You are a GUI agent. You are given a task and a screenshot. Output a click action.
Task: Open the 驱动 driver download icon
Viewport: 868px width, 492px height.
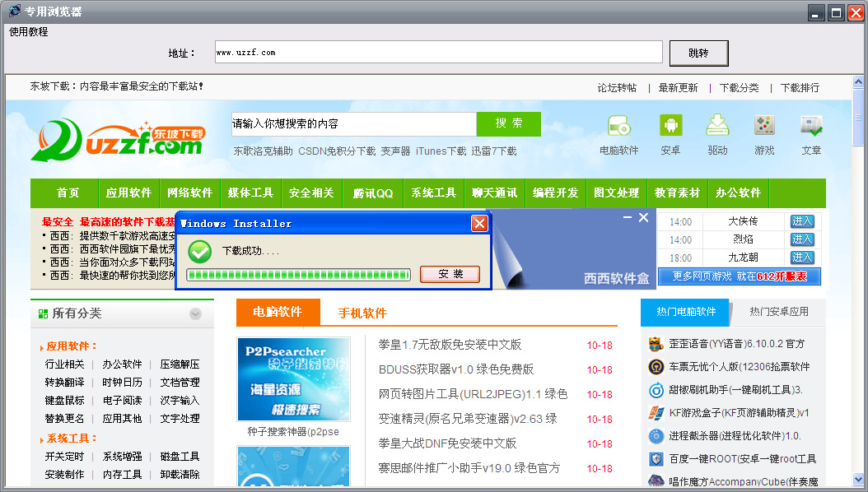(x=717, y=126)
